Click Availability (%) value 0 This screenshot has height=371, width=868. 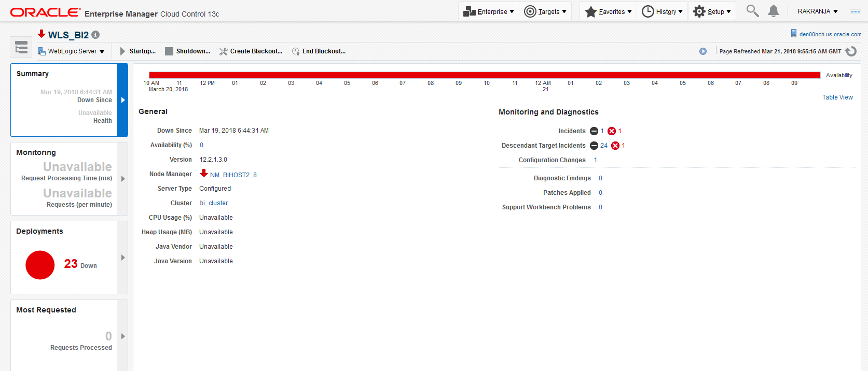click(x=202, y=145)
